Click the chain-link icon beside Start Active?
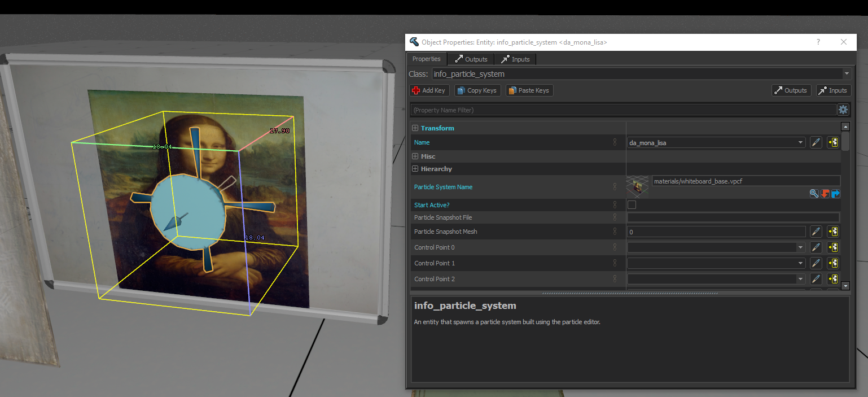868x397 pixels. click(x=615, y=205)
